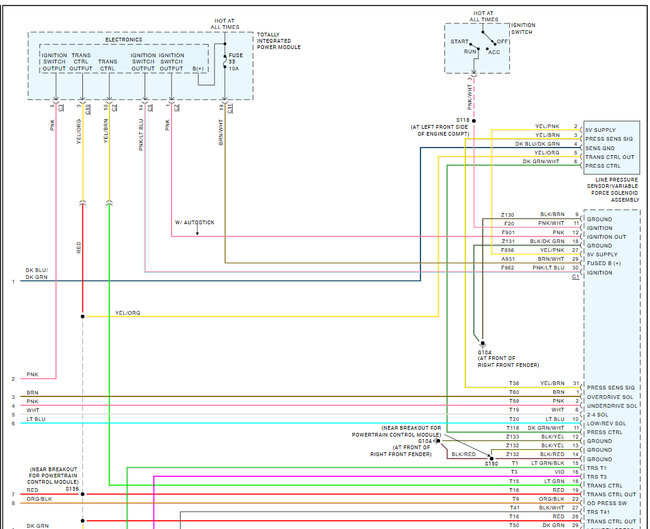Click the F962 circuit code
650x529 pixels.
[507, 268]
